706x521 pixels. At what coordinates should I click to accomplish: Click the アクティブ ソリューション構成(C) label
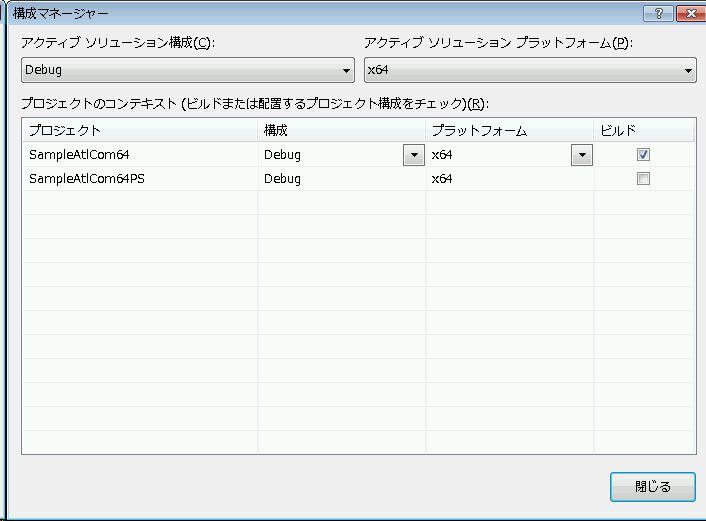pos(118,43)
